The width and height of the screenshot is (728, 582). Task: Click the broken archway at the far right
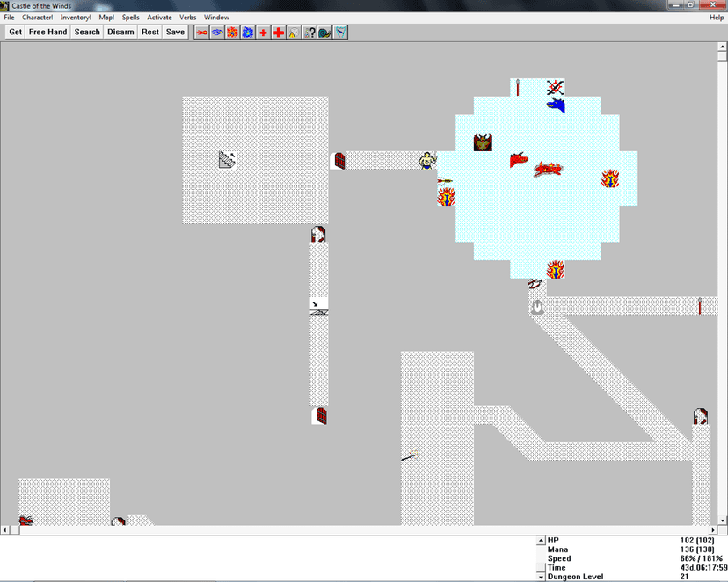(x=701, y=416)
